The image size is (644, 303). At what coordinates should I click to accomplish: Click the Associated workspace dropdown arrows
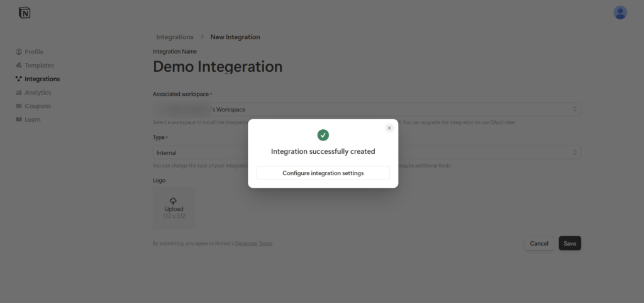[x=575, y=110]
